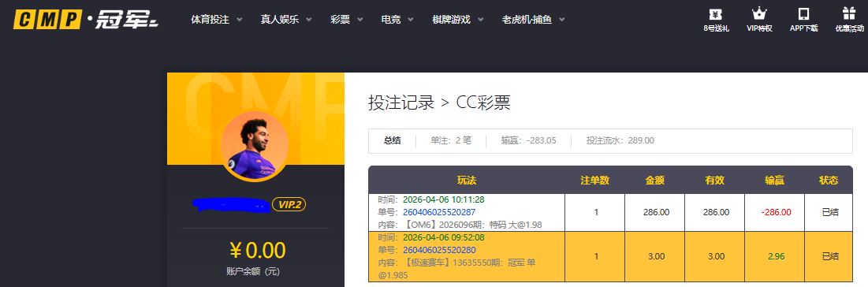Image resolution: width=868 pixels, height=287 pixels.
Task: Click the 投注流水：289.00 summary value
Action: point(620,140)
